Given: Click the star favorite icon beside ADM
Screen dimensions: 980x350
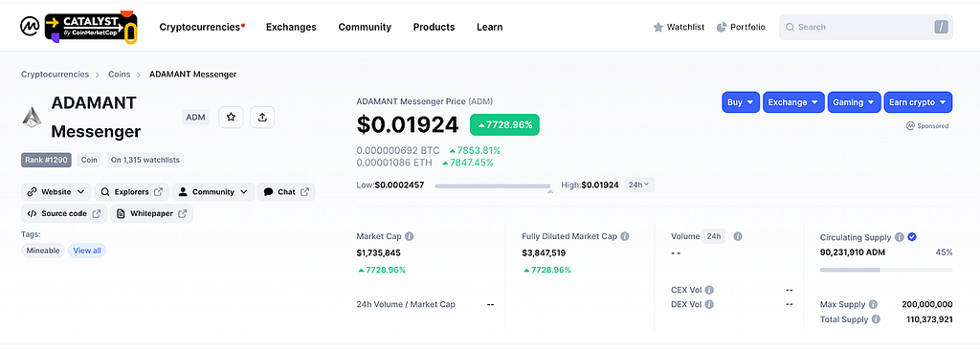Looking at the screenshot, I should [231, 117].
